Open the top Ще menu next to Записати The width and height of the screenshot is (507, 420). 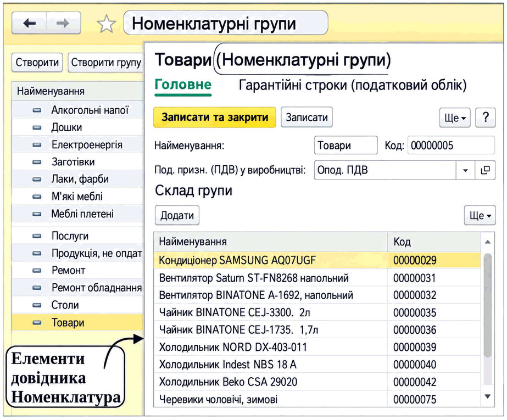(x=455, y=117)
